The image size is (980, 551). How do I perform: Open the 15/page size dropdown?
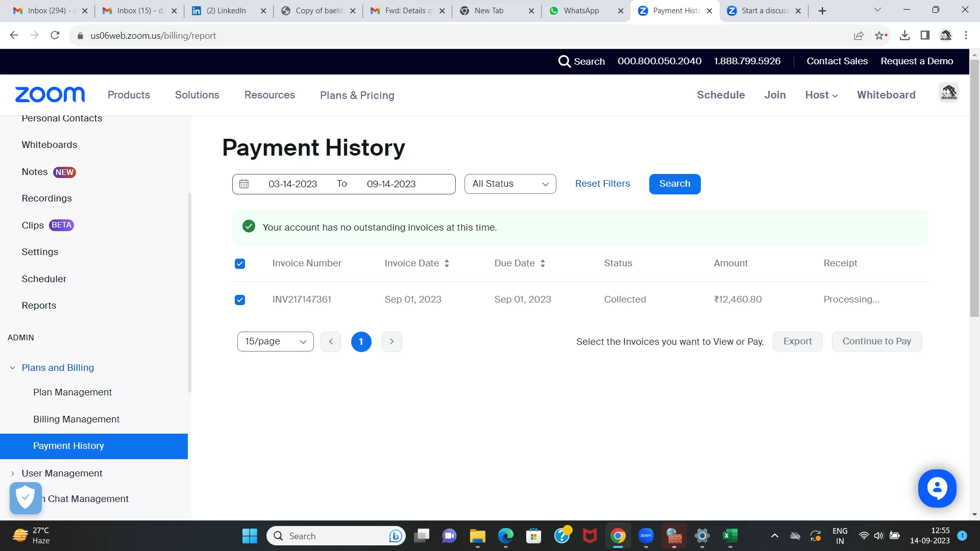(275, 342)
